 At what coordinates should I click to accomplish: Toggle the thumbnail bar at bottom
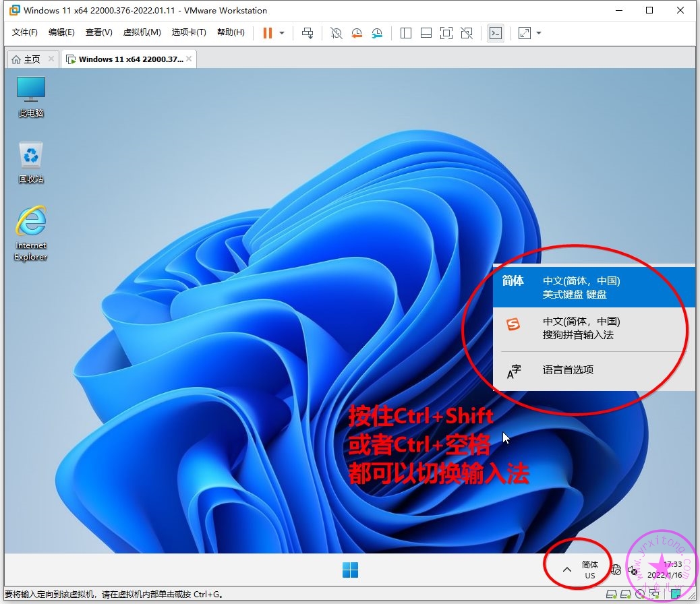426,33
